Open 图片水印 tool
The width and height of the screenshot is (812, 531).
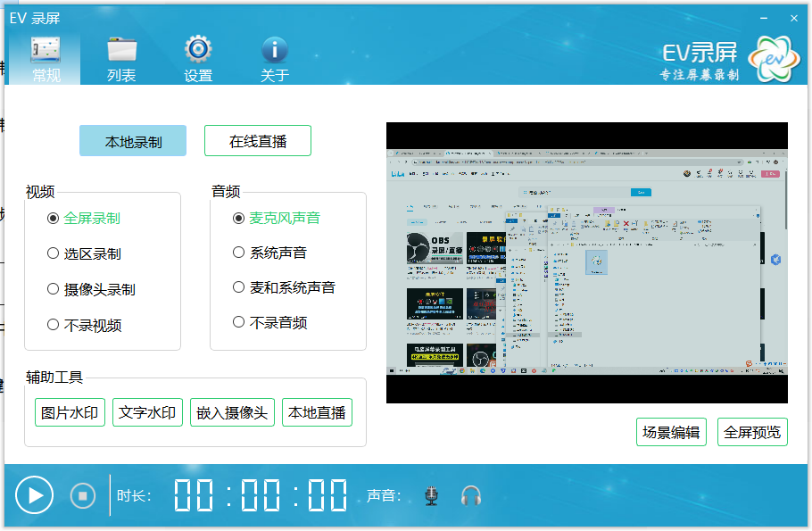(x=70, y=413)
